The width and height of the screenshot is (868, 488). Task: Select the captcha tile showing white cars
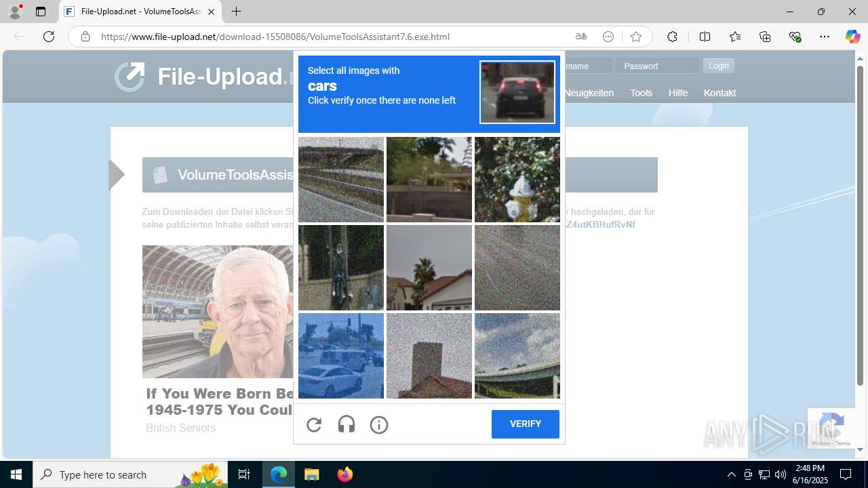tap(341, 356)
